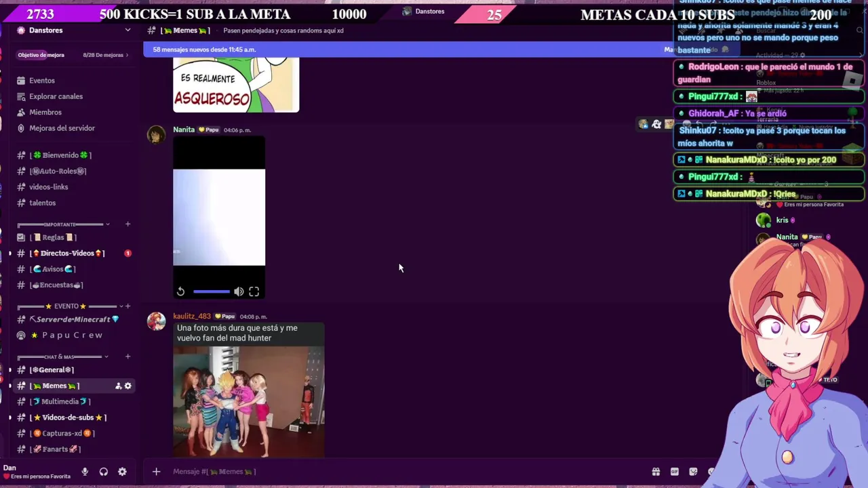Click the Objetivo de mejora badge

click(x=41, y=55)
